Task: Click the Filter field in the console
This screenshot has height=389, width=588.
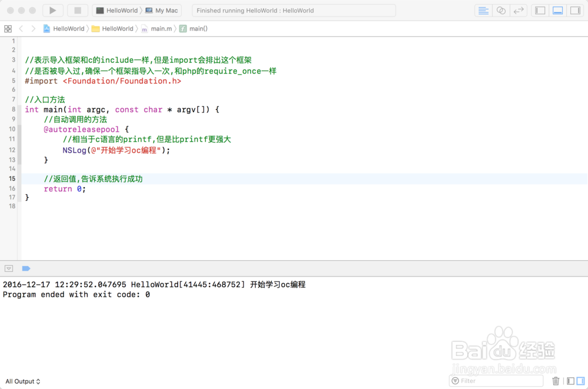Action: [x=496, y=381]
